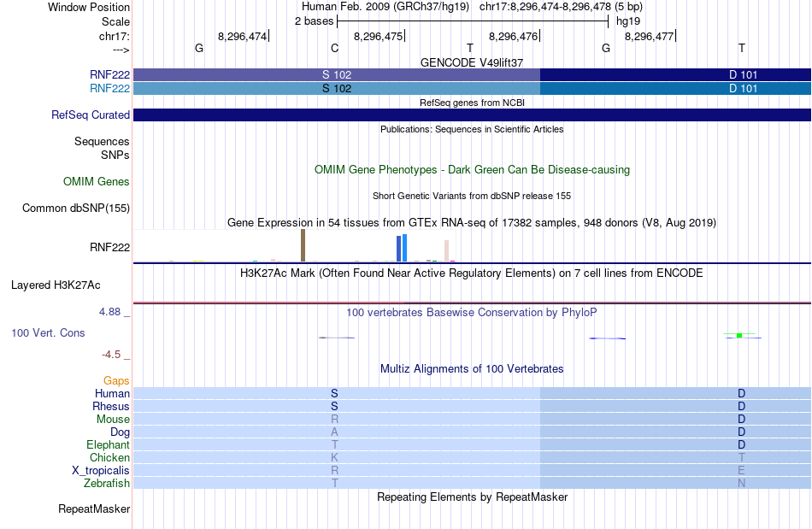Click the 'Window Position' track label
This screenshot has height=529, width=812.
click(x=89, y=7)
